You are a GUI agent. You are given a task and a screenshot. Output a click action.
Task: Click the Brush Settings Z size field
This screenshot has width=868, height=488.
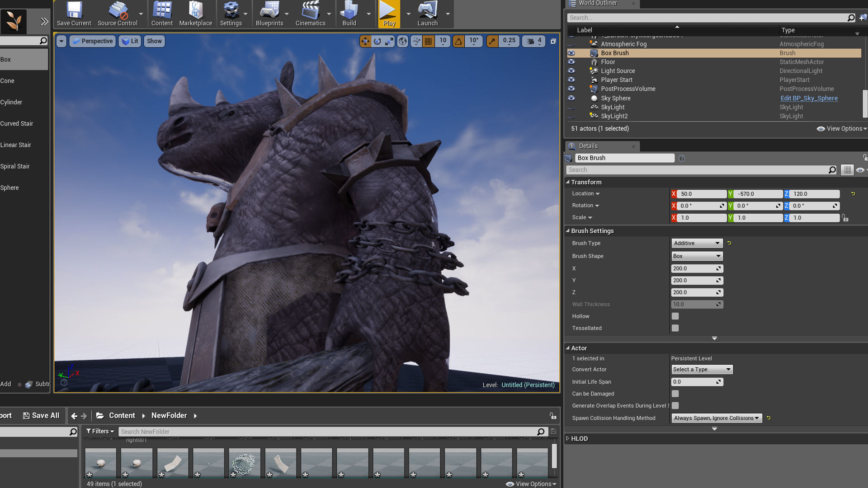coord(697,292)
